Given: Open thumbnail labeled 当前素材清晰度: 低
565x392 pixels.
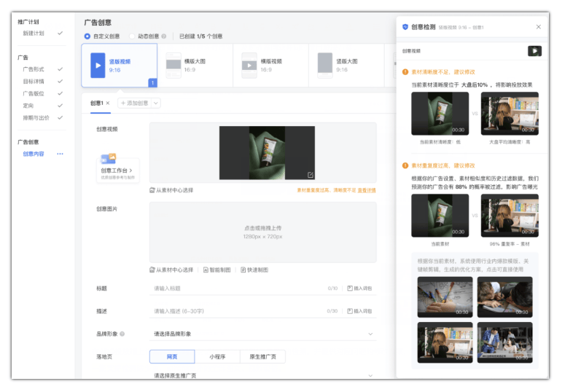Looking at the screenshot, I should point(440,114).
